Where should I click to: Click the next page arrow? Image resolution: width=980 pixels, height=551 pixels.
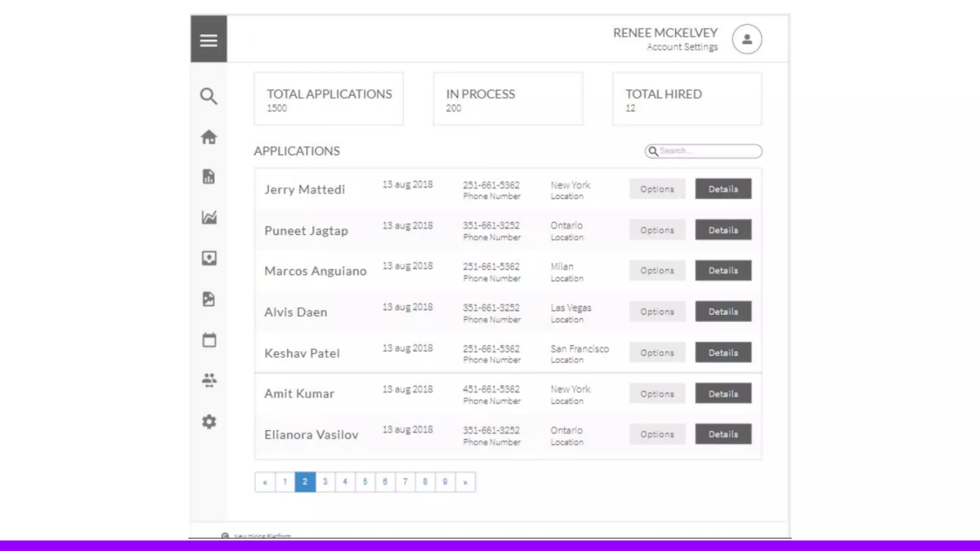465,482
